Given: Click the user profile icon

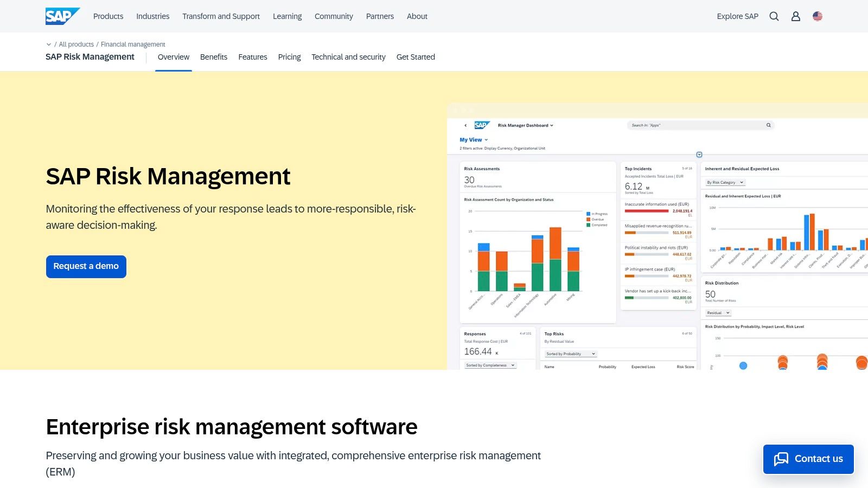Looking at the screenshot, I should tap(795, 16).
